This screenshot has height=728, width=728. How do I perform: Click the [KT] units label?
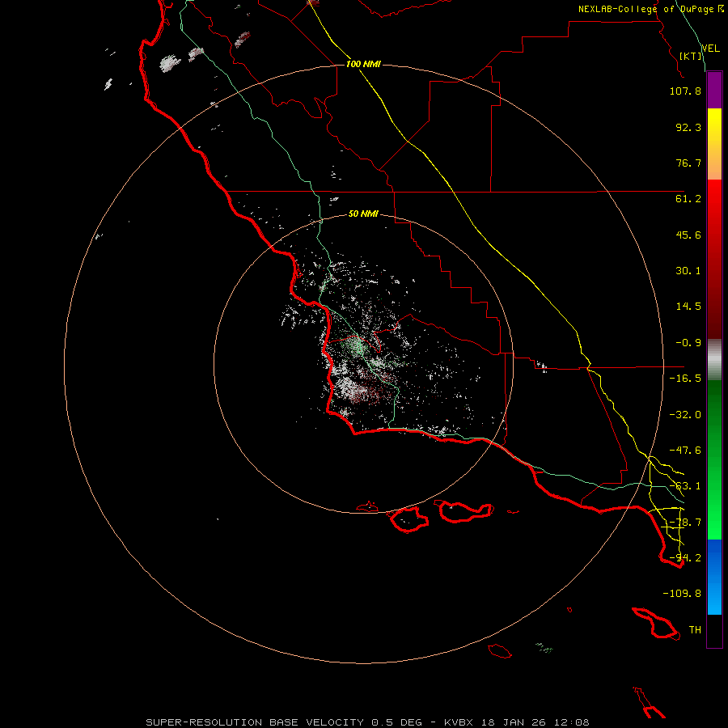click(x=691, y=56)
